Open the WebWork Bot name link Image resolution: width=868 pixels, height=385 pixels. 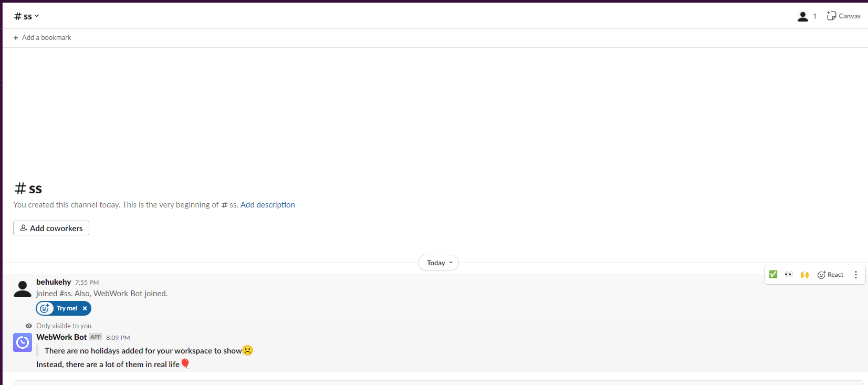point(61,337)
